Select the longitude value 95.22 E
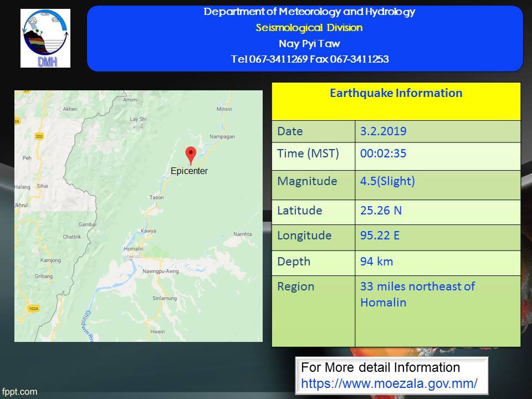This screenshot has height=399, width=532. 380,236
